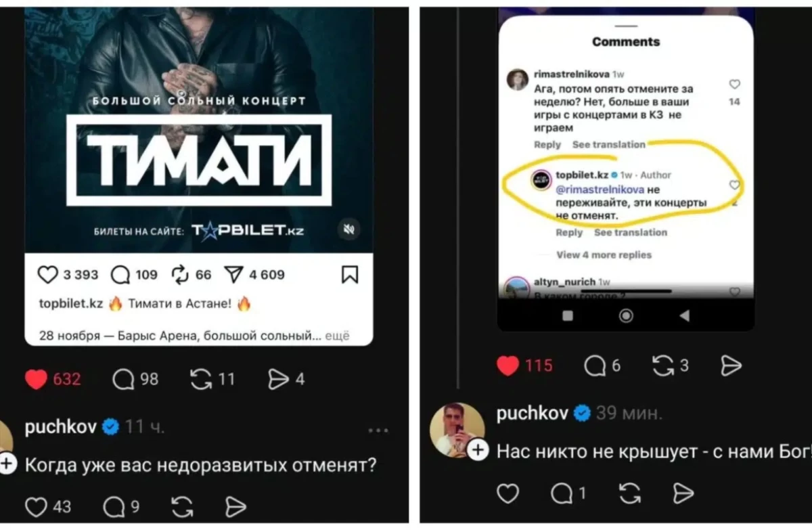
Task: Open comments on the 98-reply post
Action: click(x=122, y=380)
